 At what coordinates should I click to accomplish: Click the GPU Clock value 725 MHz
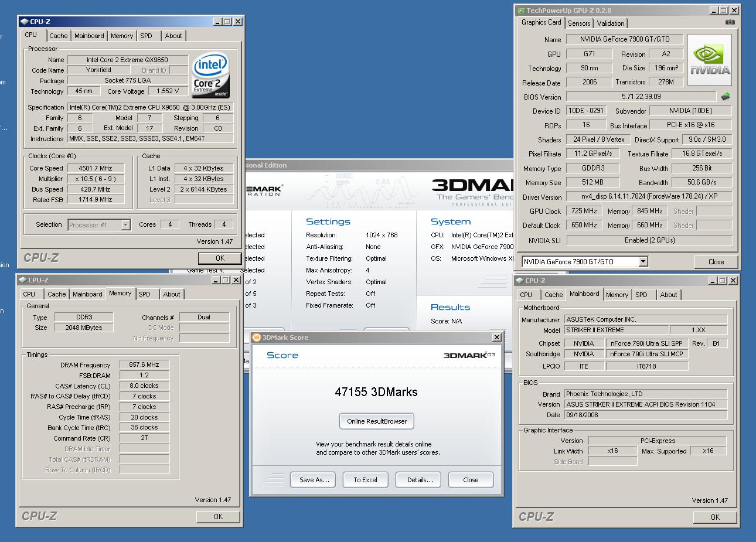[x=584, y=211]
